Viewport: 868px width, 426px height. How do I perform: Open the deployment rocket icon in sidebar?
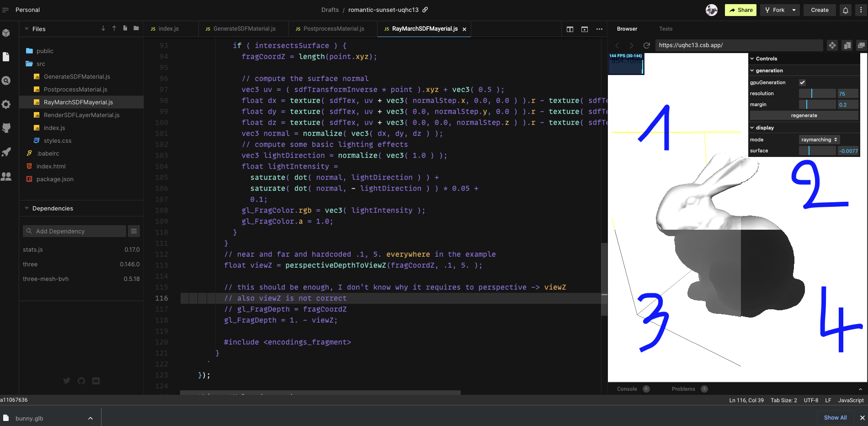click(6, 152)
